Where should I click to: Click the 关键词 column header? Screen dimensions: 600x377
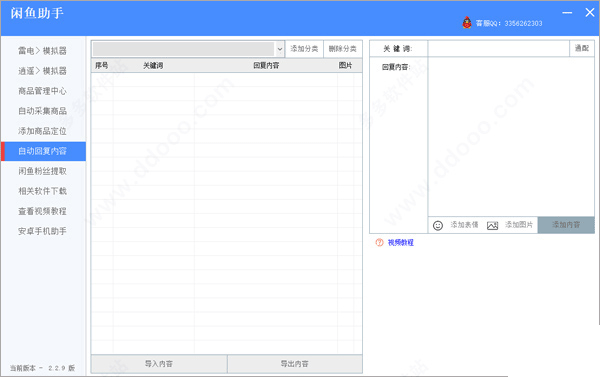pyautogui.click(x=153, y=65)
